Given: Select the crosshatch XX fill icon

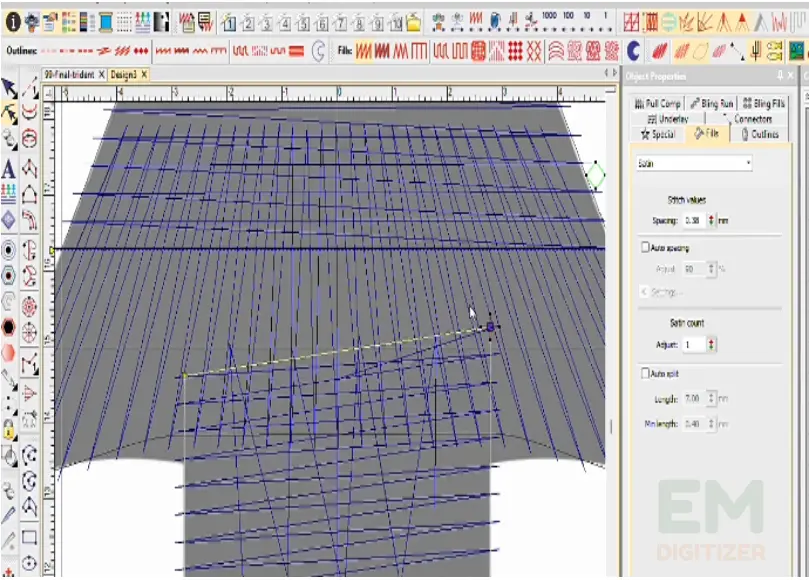Looking at the screenshot, I should click(534, 51).
